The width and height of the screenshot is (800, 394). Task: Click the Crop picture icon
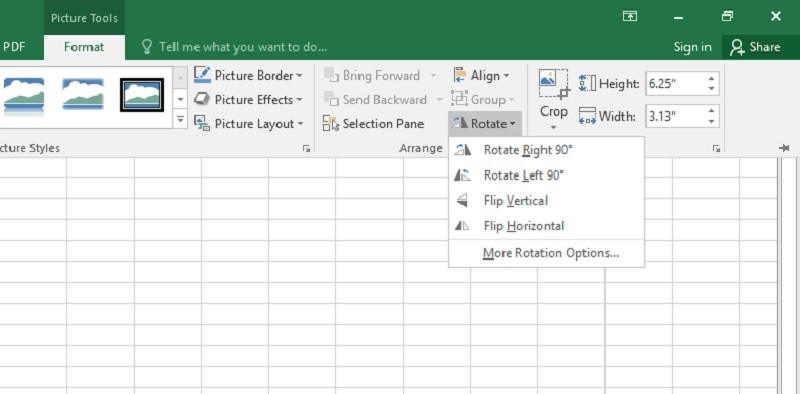[554, 85]
